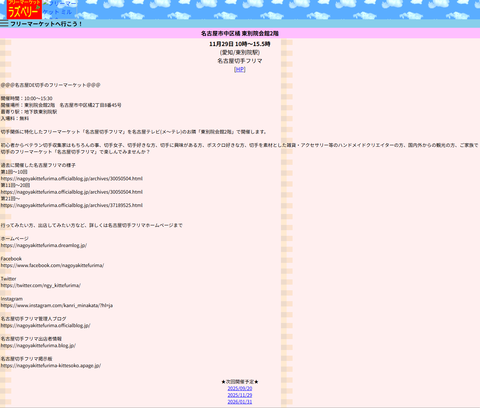The image size is (480, 408).
Task: Click the 開催時間：10:00〜15:30 line
Action: coord(27,99)
